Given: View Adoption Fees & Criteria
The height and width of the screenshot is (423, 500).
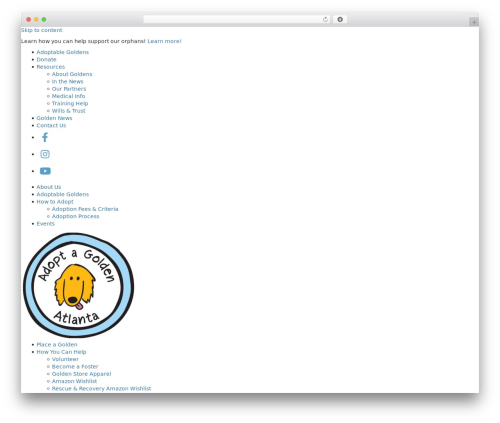Looking at the screenshot, I should coord(85,209).
